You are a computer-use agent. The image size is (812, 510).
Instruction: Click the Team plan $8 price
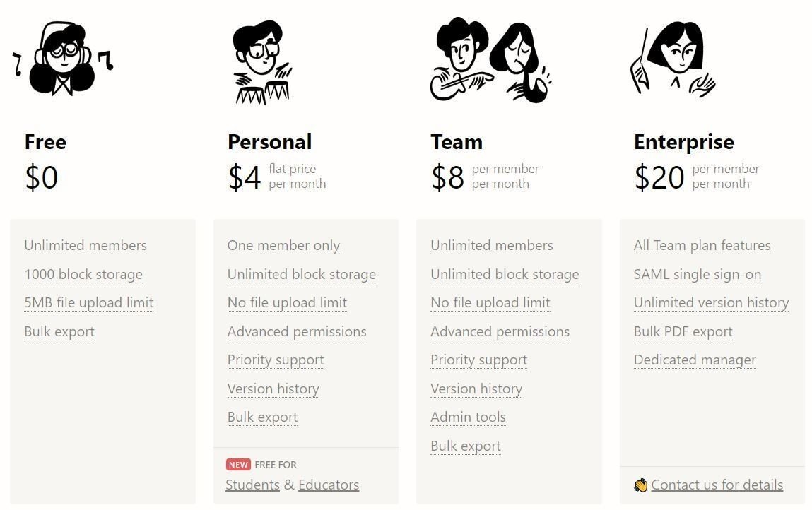(448, 177)
